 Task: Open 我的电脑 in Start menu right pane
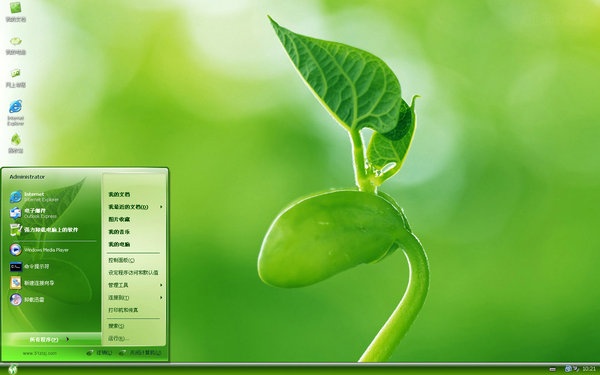point(119,244)
